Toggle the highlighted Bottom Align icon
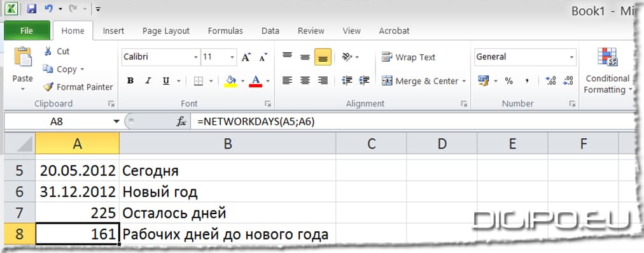Image resolution: width=644 pixels, height=253 pixels. pos(323,57)
